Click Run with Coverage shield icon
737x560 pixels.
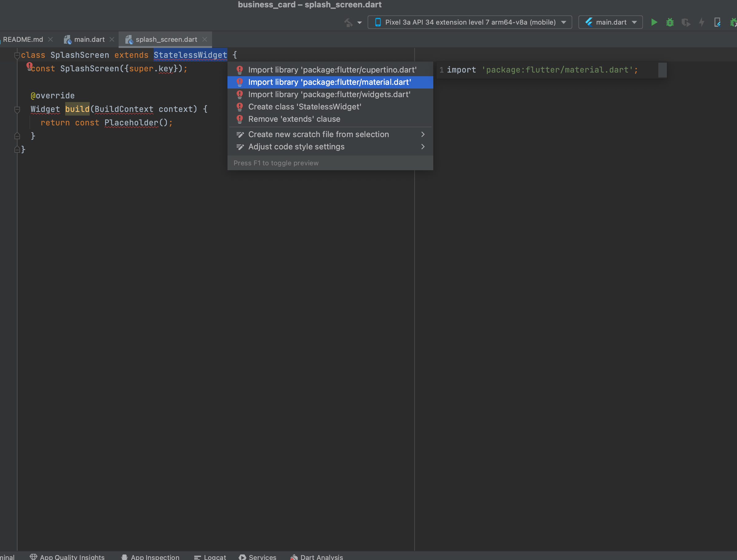[685, 22]
